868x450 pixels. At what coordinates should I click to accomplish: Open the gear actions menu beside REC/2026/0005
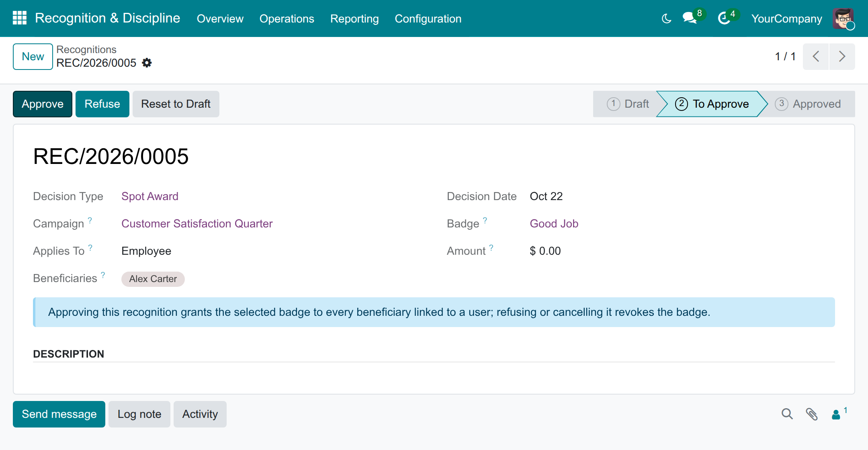[147, 63]
